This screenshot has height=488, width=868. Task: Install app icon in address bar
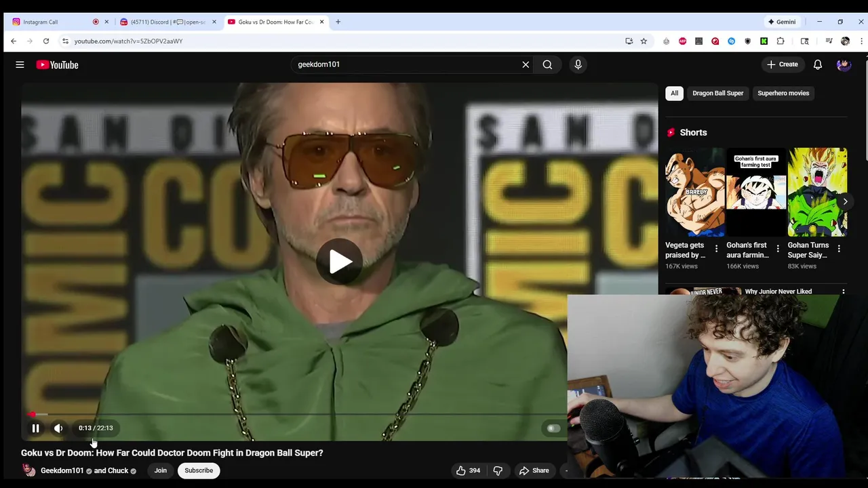[629, 41]
